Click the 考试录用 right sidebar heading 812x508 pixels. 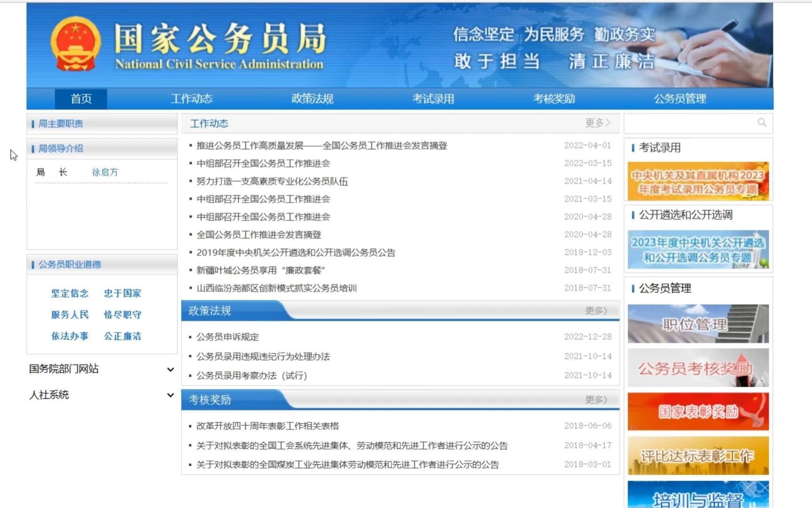(660, 148)
